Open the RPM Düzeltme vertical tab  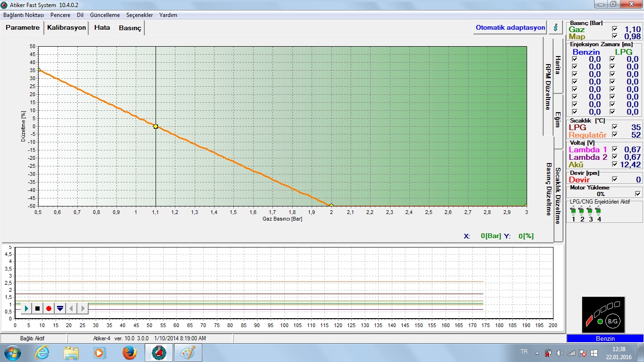548,87
